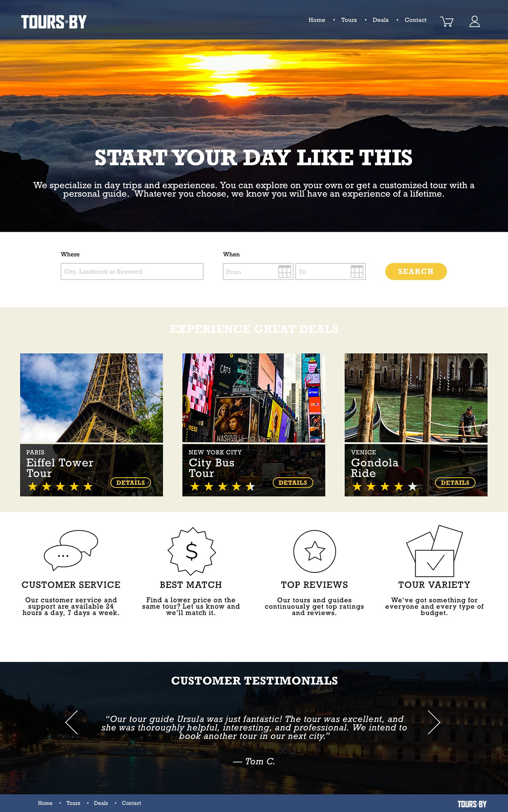508x812 pixels.
Task: Open Deals in the top navigation
Action: point(381,20)
